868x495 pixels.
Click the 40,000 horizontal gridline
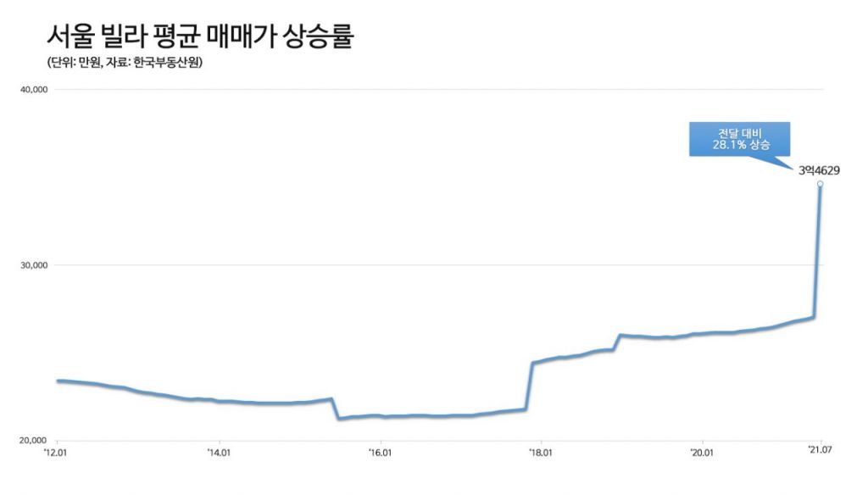[x=424, y=90]
